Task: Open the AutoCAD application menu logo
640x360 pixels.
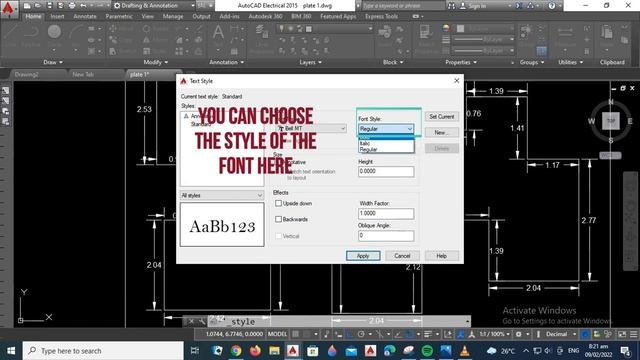Action: [8, 8]
